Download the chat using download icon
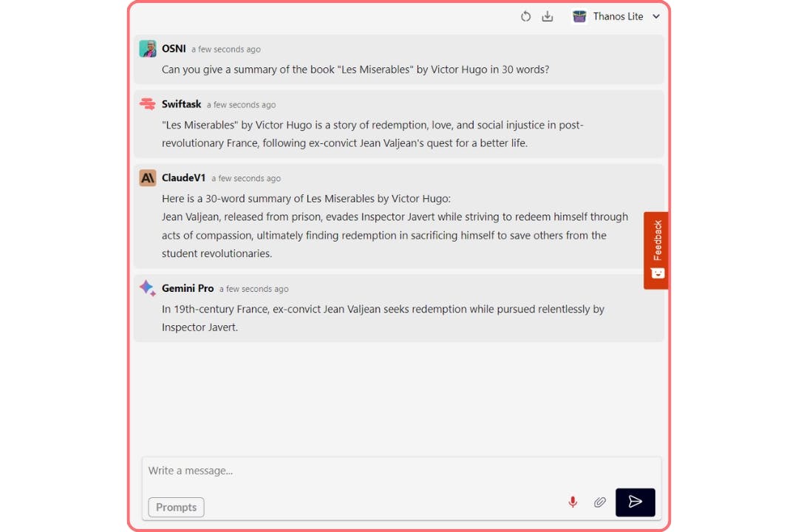 click(548, 16)
